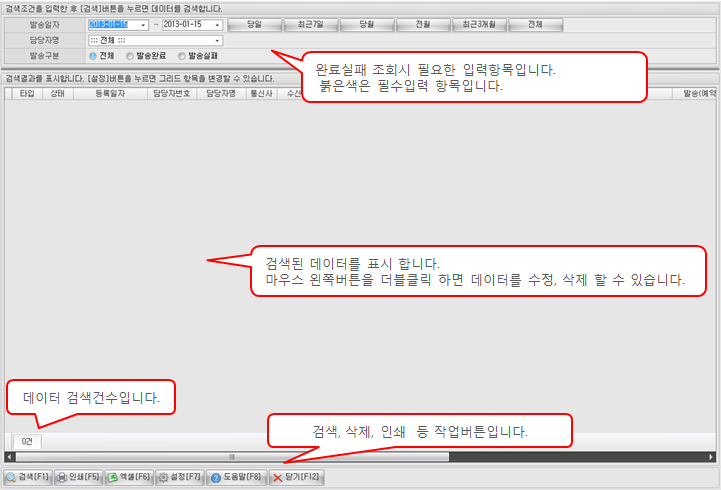This screenshot has width=721, height=490.
Task: Click the 전월 date range button
Action: point(423,25)
